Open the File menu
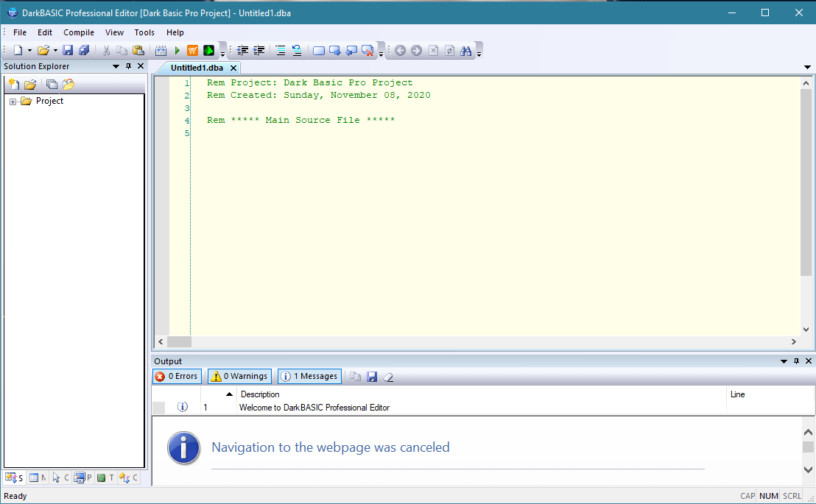 tap(20, 32)
